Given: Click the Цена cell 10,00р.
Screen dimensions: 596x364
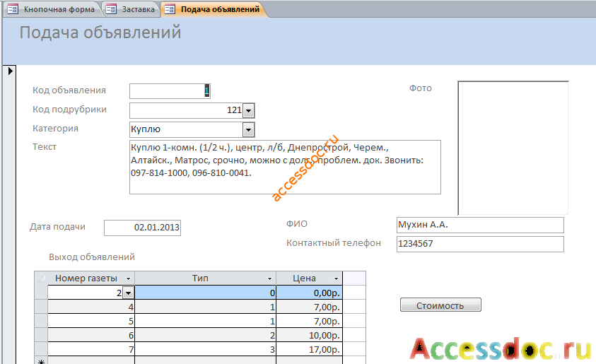Looking at the screenshot, I should pyautogui.click(x=310, y=335).
